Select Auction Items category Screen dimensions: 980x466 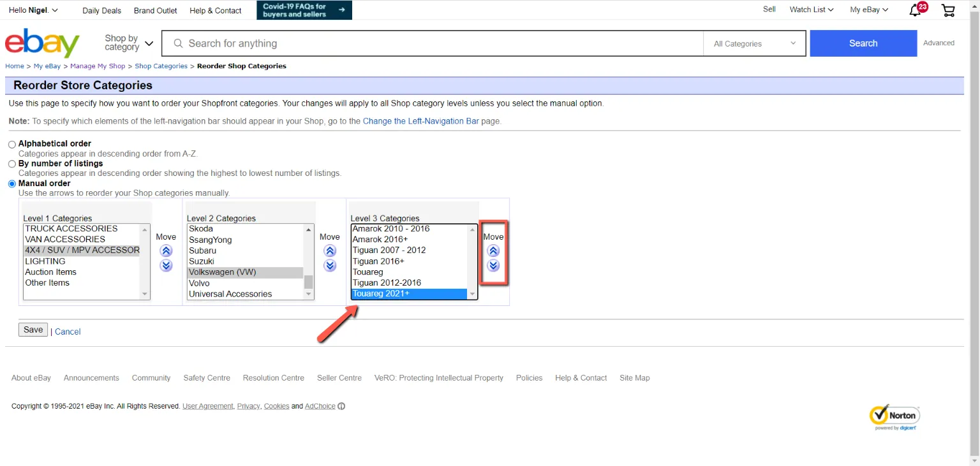pyautogui.click(x=81, y=272)
